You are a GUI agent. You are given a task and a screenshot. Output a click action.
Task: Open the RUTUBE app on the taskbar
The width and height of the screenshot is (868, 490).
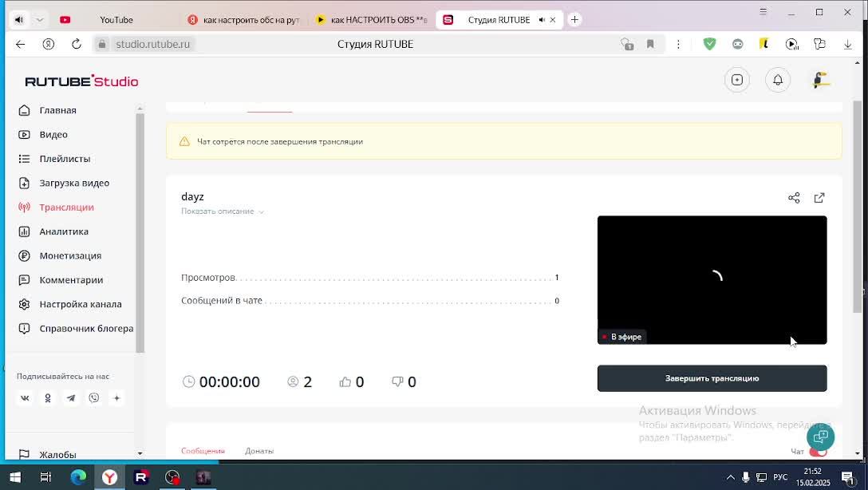[141, 477]
